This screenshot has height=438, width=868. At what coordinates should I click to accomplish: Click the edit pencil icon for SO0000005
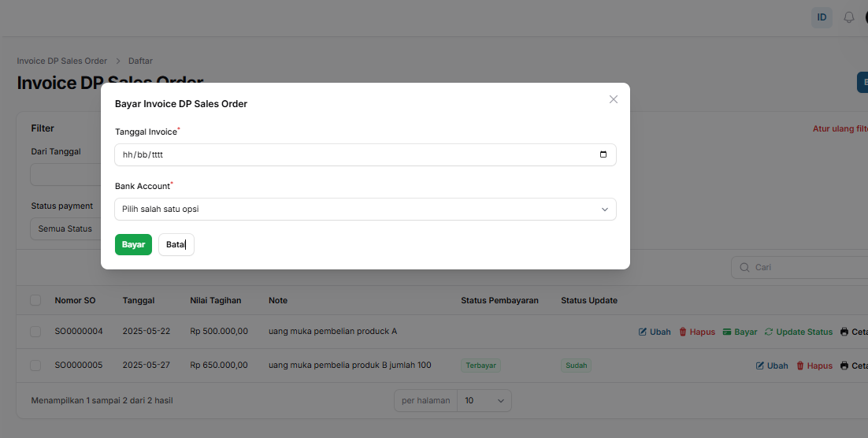coord(760,366)
